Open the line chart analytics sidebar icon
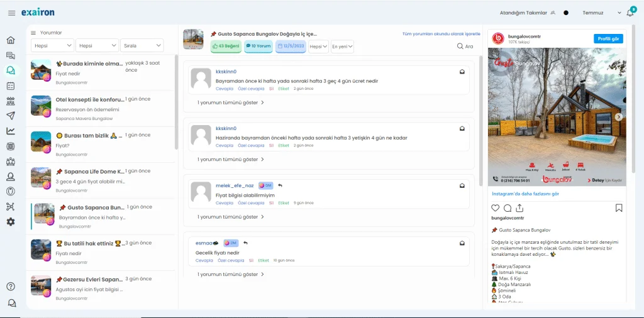The height and width of the screenshot is (318, 644). click(x=11, y=131)
